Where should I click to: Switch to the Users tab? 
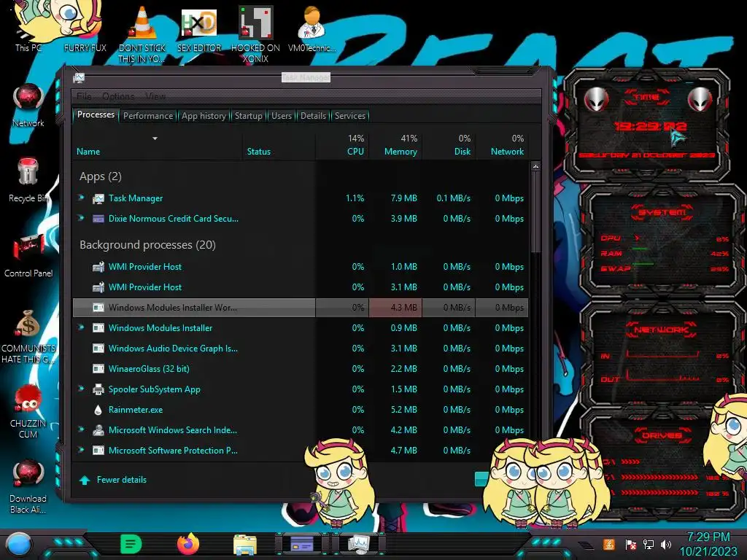(281, 116)
